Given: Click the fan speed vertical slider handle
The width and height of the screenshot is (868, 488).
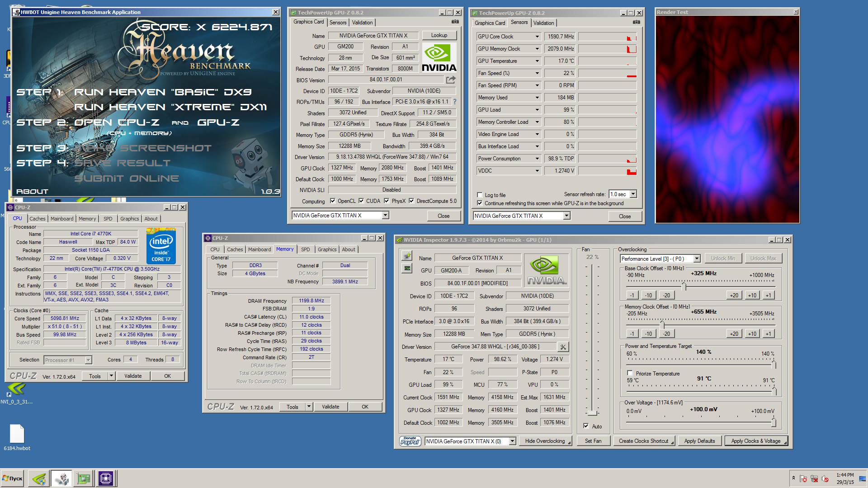Looking at the screenshot, I should click(592, 413).
